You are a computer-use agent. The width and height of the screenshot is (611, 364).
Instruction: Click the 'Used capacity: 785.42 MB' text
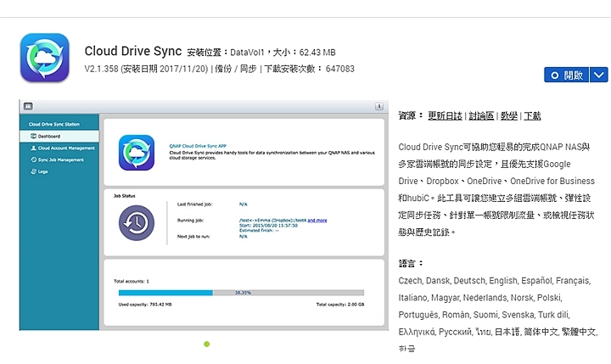(x=145, y=305)
